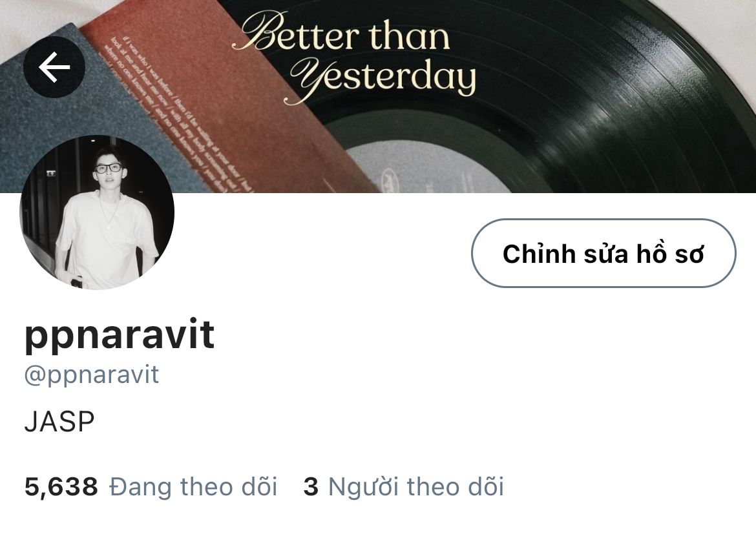Tap the man's glasses in avatar
The image size is (756, 558).
point(108,168)
